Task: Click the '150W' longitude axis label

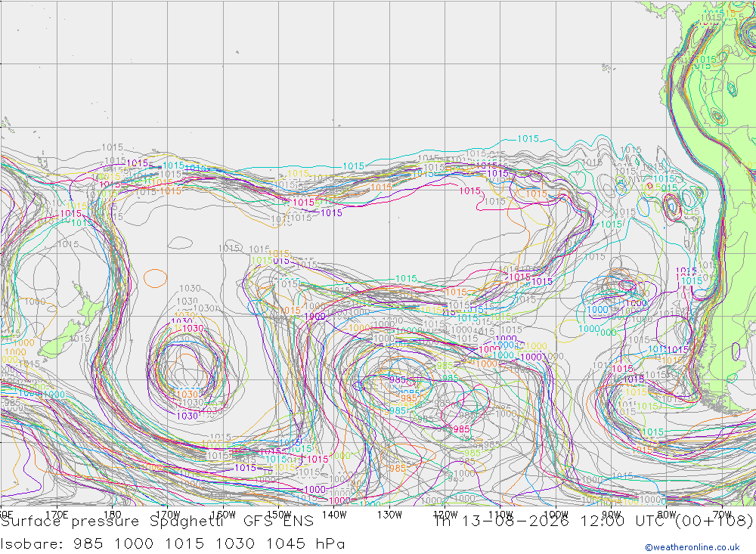Action: coord(279,515)
